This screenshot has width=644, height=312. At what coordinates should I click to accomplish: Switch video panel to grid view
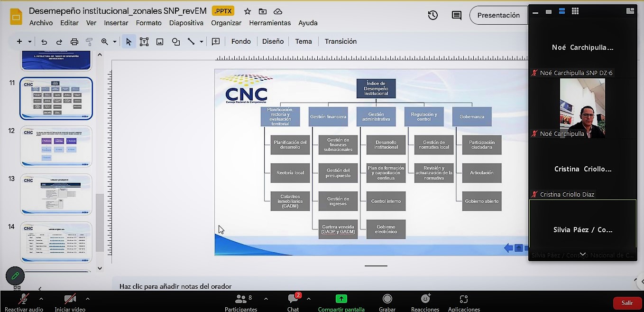pyautogui.click(x=575, y=11)
